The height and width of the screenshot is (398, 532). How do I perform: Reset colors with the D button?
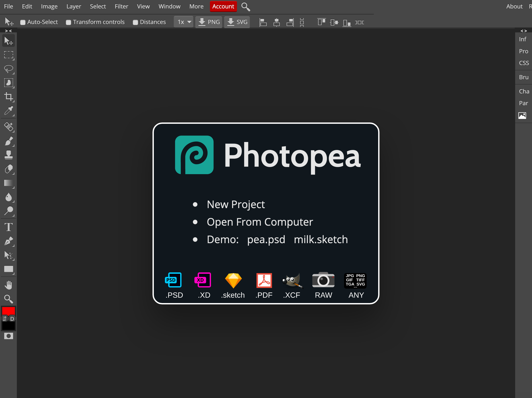(12, 319)
